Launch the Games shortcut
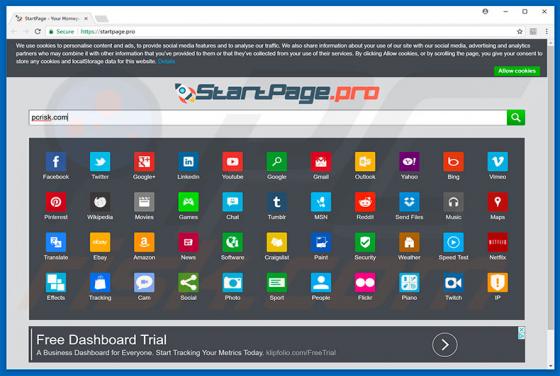Image resolution: width=560 pixels, height=376 pixels. [x=188, y=202]
